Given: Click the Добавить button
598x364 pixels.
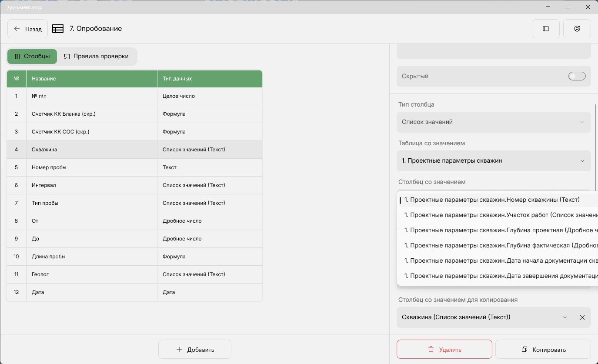Looking at the screenshot, I should coord(195,349).
